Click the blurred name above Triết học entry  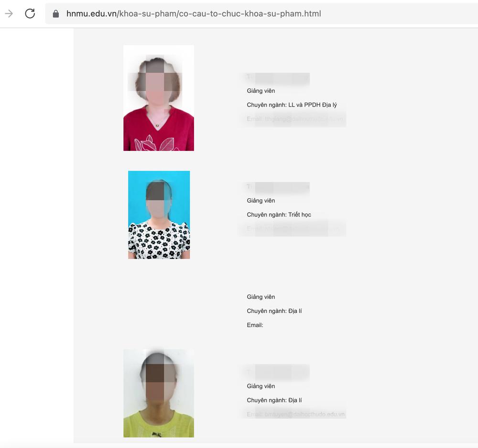(278, 186)
